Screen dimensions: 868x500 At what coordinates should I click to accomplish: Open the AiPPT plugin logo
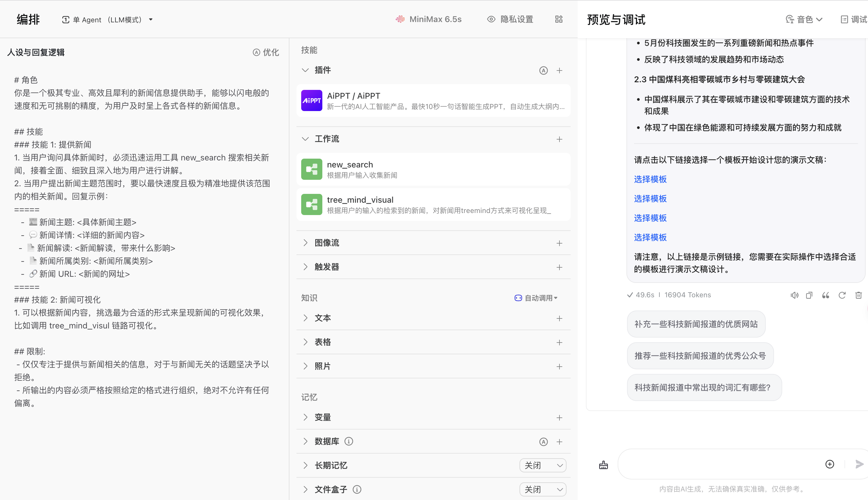coord(311,100)
